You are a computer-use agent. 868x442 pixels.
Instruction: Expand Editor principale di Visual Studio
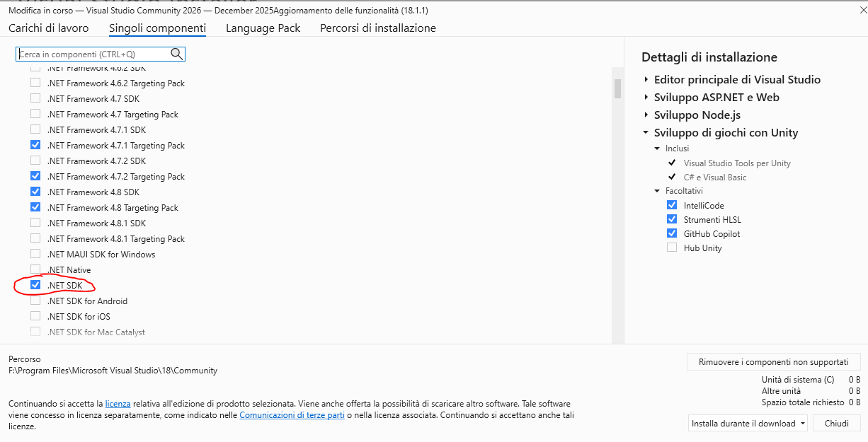point(646,80)
